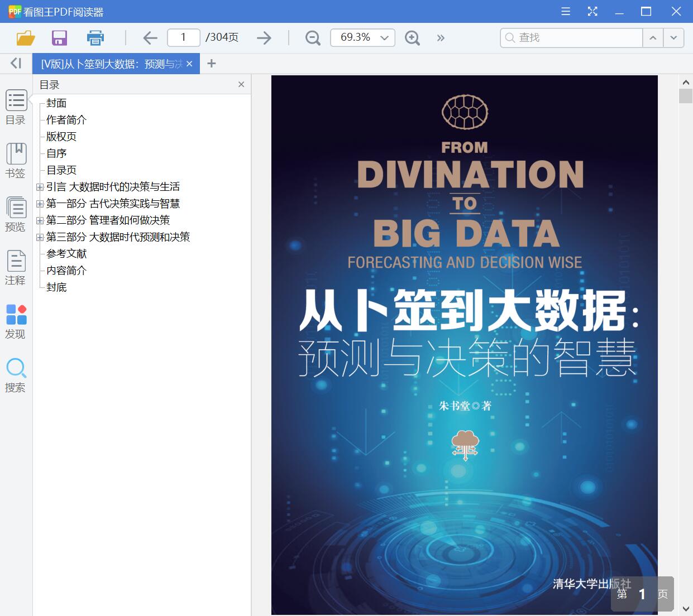This screenshot has width=693, height=616.
Task: Find previous search result with up chevron
Action: [x=652, y=38]
